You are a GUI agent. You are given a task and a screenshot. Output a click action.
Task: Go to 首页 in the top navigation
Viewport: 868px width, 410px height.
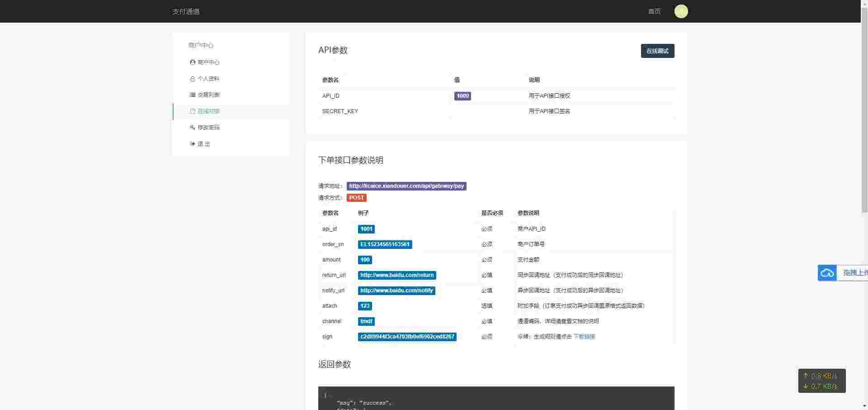point(654,11)
